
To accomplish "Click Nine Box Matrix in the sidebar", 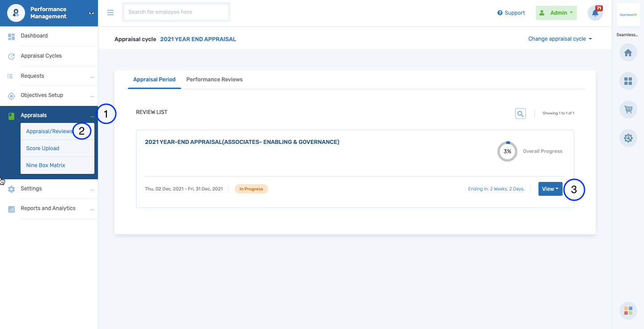I will click(45, 165).
